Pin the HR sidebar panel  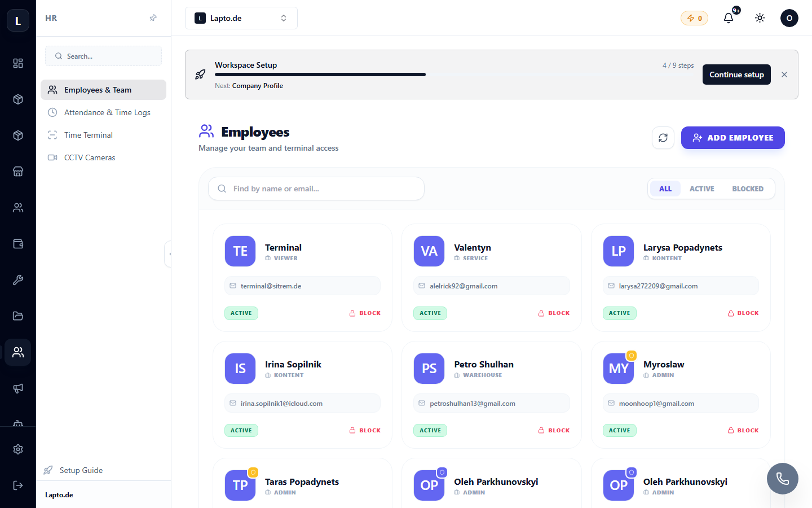pyautogui.click(x=153, y=18)
